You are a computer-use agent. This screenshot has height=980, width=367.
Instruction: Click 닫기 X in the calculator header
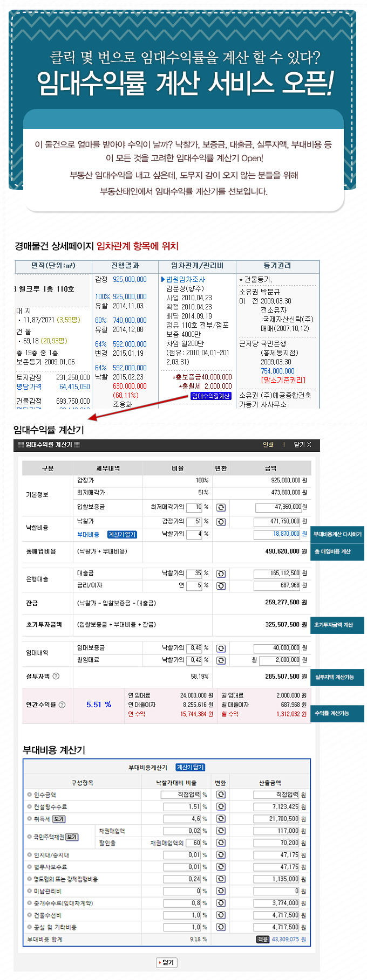(x=302, y=445)
